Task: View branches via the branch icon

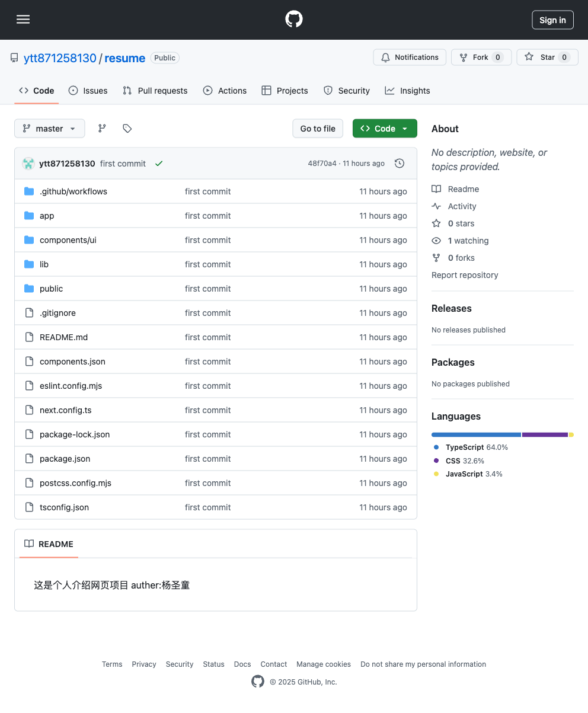Action: [102, 129]
